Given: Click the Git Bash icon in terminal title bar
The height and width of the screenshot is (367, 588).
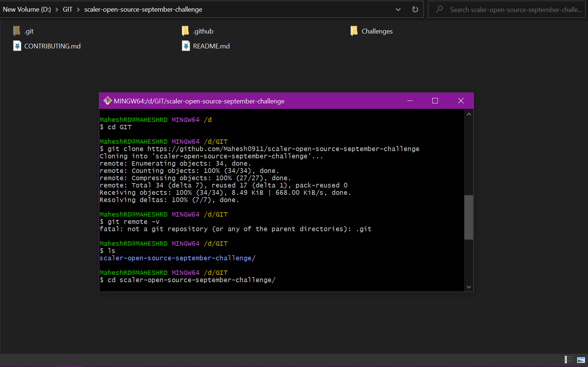Looking at the screenshot, I should pyautogui.click(x=107, y=101).
